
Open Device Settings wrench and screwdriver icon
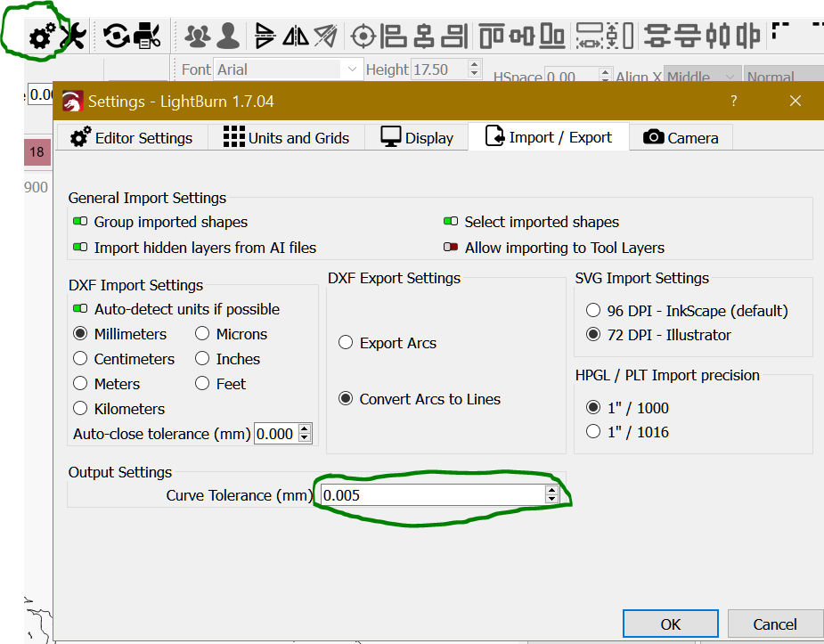point(73,36)
